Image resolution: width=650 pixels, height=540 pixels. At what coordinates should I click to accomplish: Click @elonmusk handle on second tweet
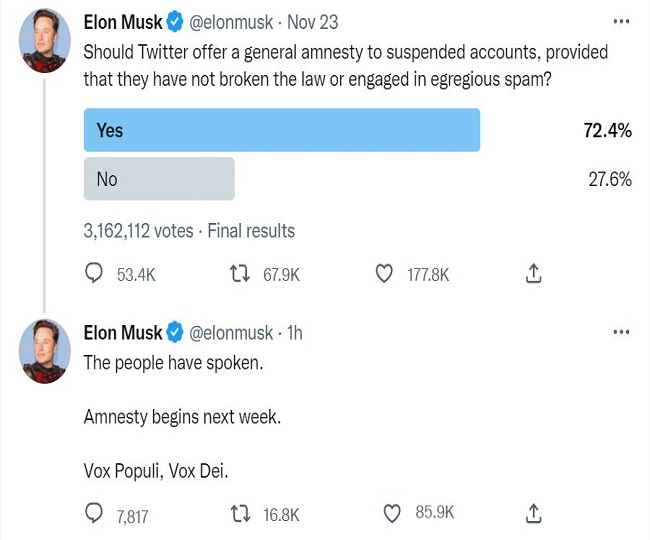tap(231, 333)
